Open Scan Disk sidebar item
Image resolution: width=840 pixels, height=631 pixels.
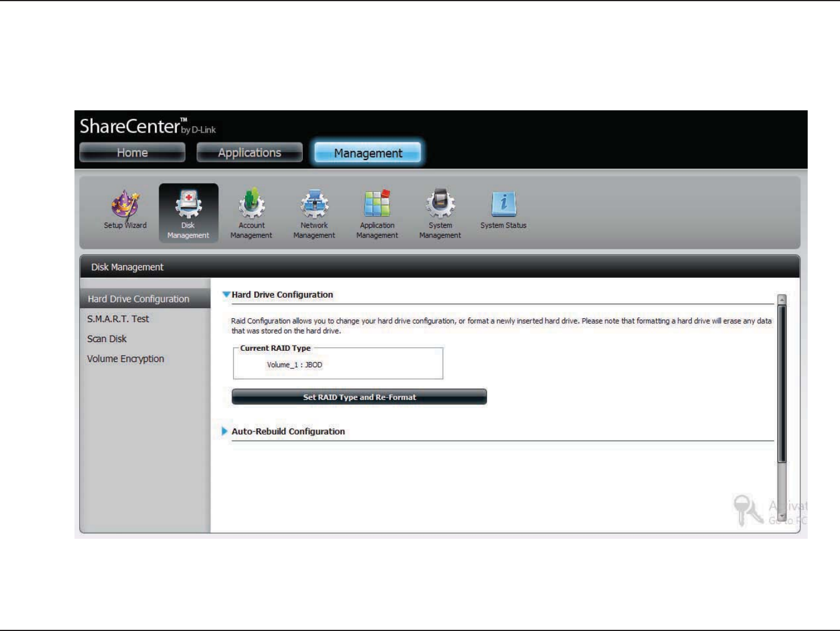tap(107, 339)
